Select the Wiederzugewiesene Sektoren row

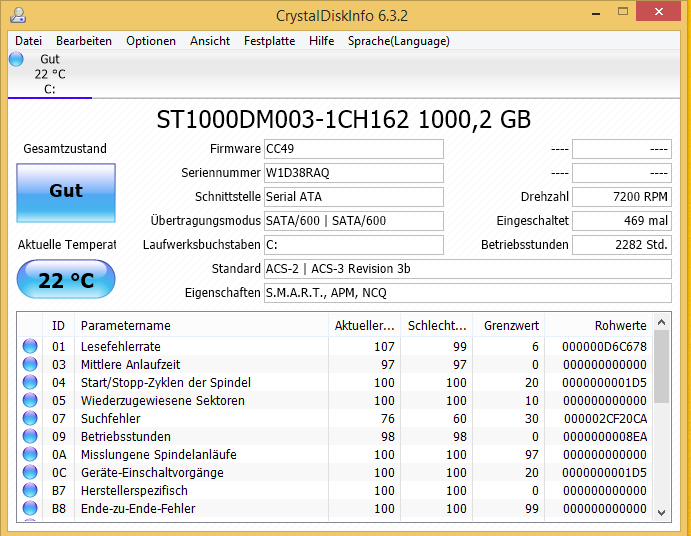pyautogui.click(x=336, y=401)
